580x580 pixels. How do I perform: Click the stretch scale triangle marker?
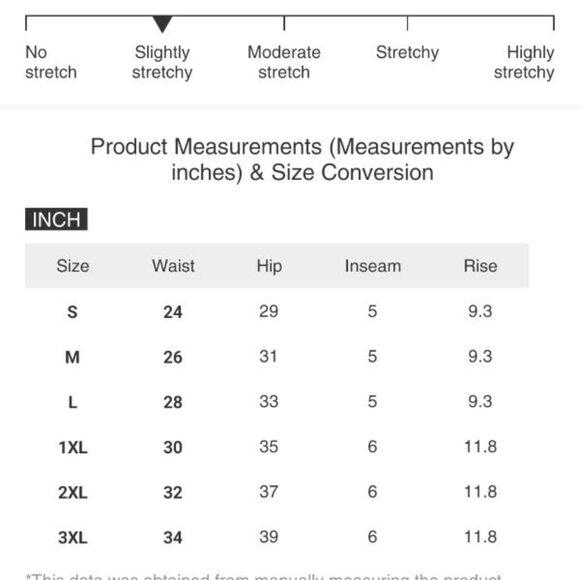pos(162,24)
